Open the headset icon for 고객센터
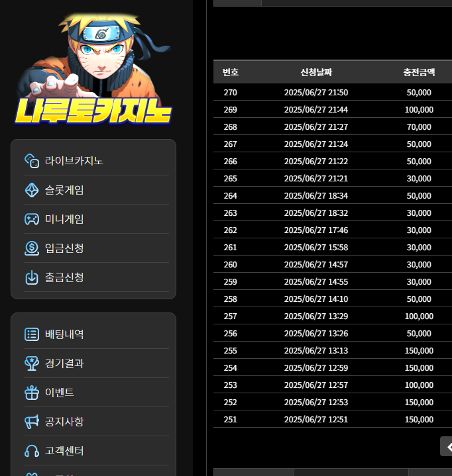The height and width of the screenshot is (476, 452). click(x=32, y=451)
